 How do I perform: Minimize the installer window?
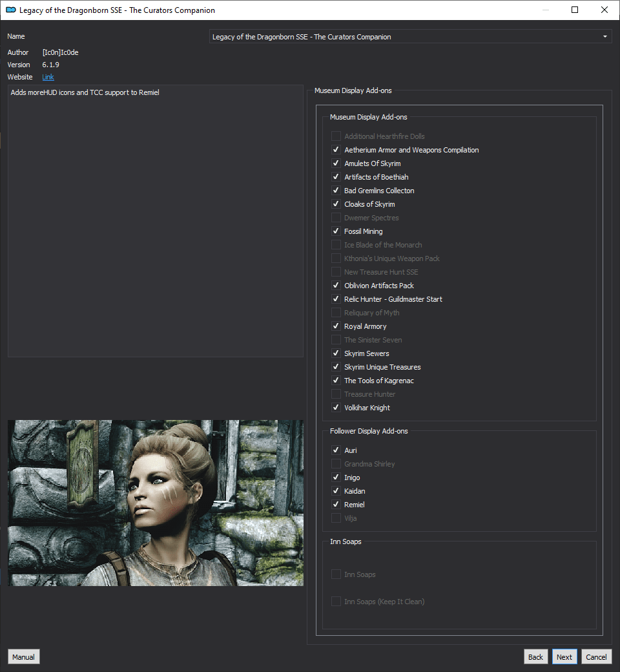point(546,10)
